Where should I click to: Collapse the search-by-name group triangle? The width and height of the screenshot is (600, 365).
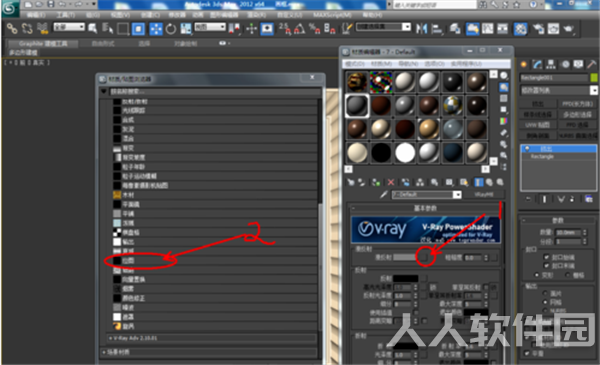pos(104,91)
